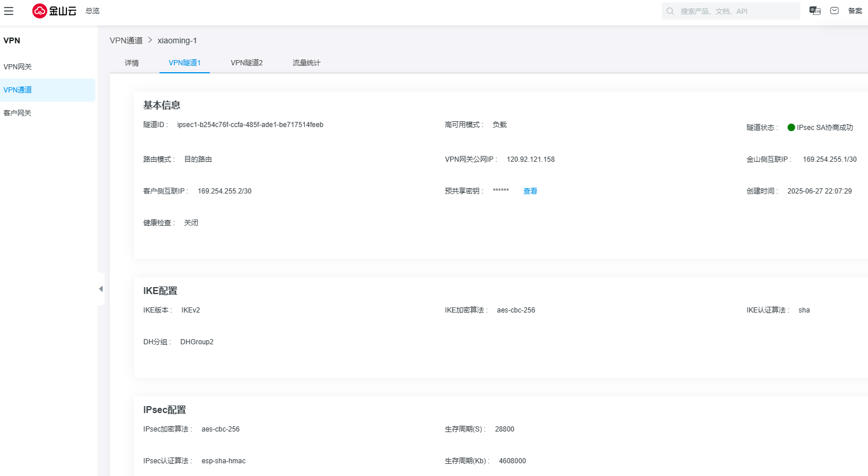Click the search magnifier icon
This screenshot has height=476, width=868.
[670, 11]
